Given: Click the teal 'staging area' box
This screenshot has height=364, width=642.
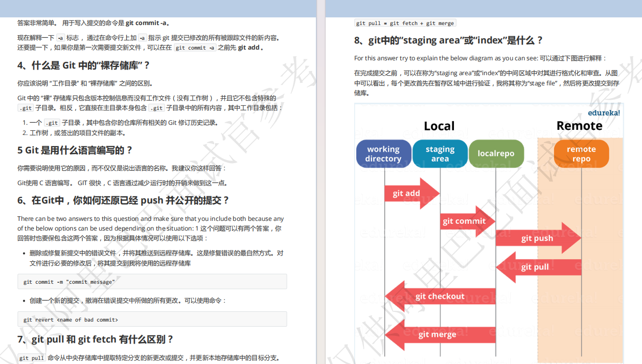Looking at the screenshot, I should coord(440,154).
